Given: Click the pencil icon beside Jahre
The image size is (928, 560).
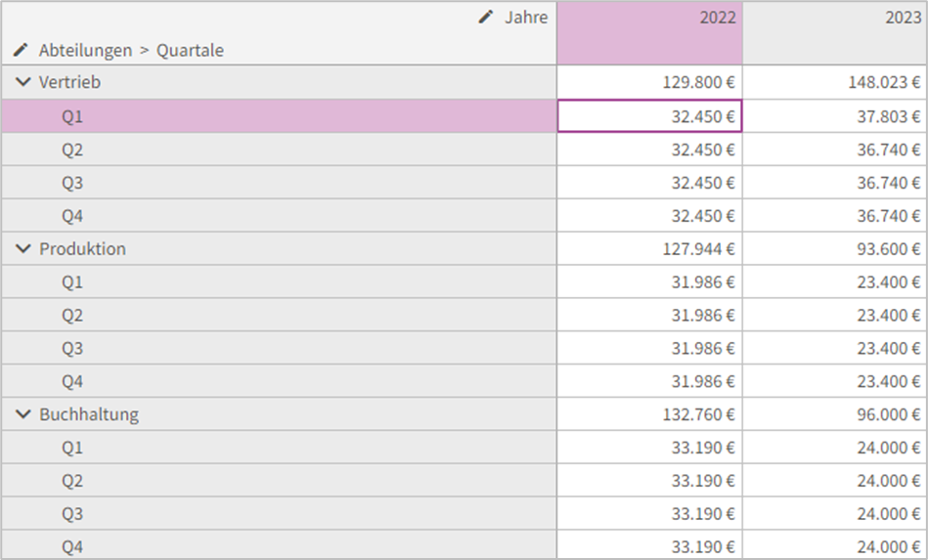Looking at the screenshot, I should [x=485, y=18].
